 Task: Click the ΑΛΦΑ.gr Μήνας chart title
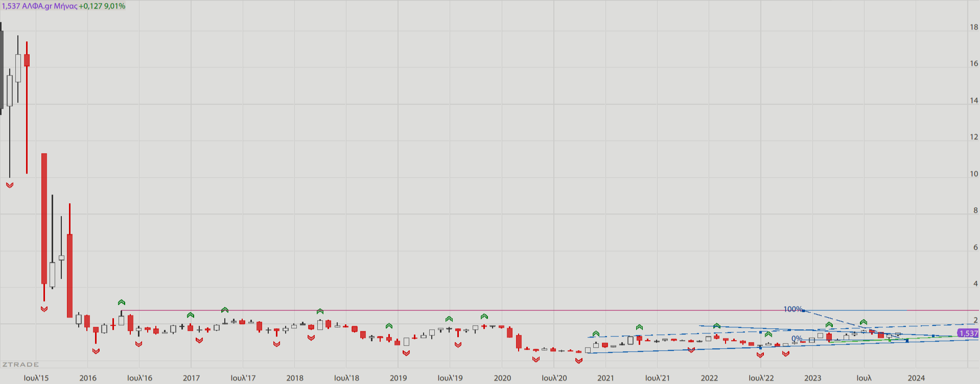tap(50, 6)
